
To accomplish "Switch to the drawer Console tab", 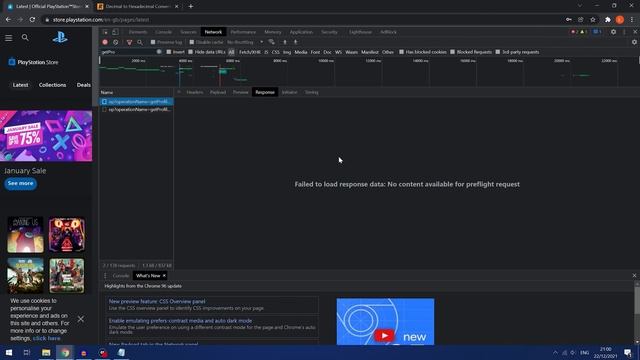I will [121, 276].
